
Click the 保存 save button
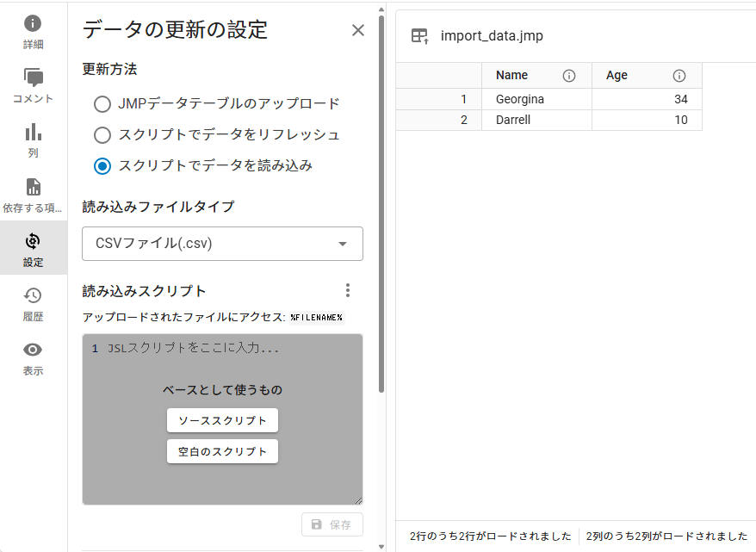(332, 524)
